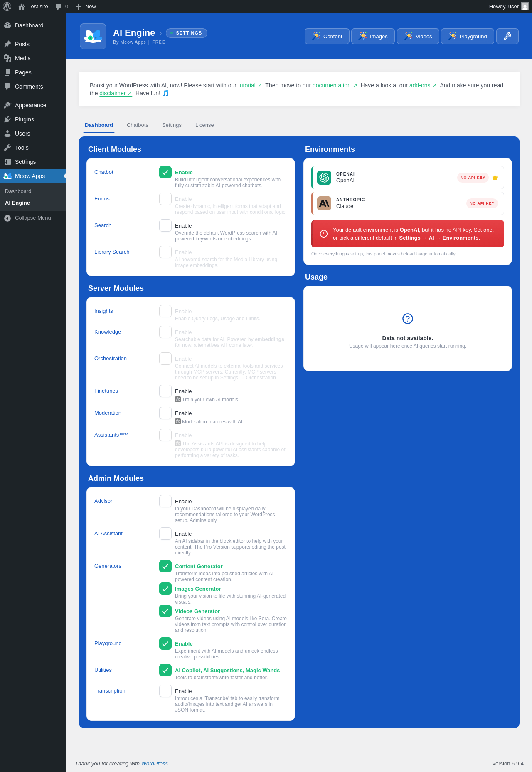This screenshot has width=532, height=772.
Task: Enable the Insights module checkbox
Action: pyautogui.click(x=165, y=311)
